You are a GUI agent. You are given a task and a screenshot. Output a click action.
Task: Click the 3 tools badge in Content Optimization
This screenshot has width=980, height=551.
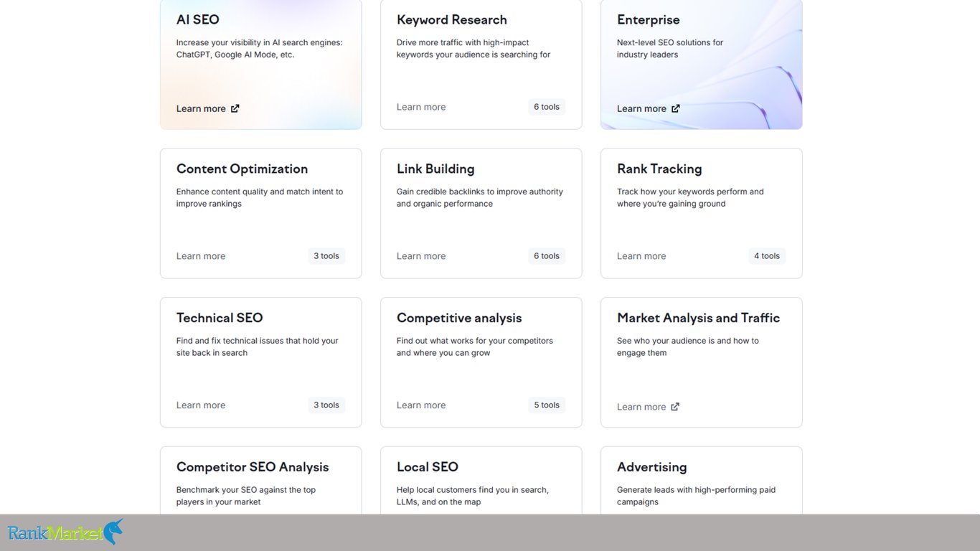click(326, 256)
